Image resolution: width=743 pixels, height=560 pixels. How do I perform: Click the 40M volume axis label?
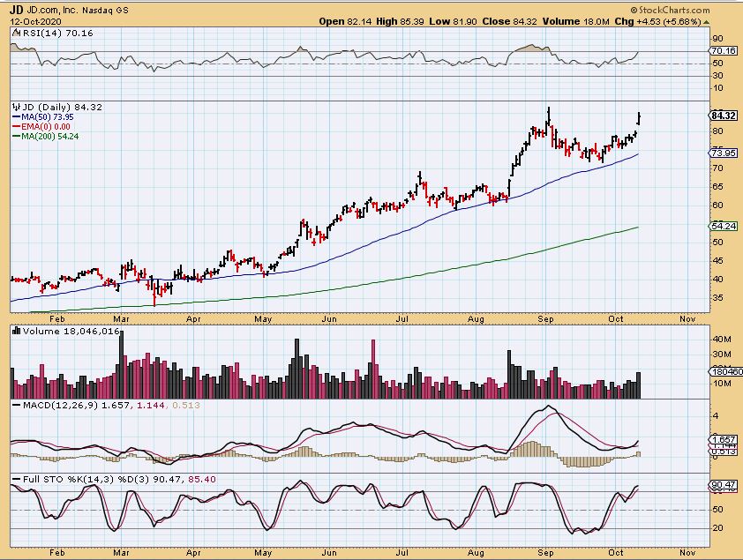click(x=721, y=339)
